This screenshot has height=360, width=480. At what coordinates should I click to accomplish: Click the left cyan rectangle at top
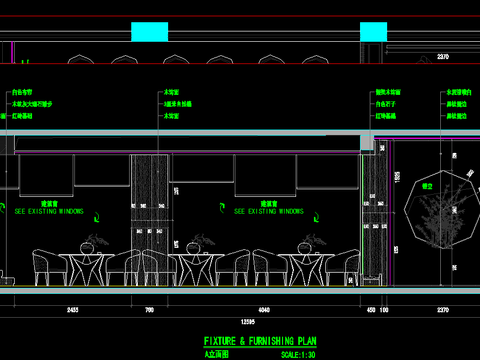(x=150, y=32)
